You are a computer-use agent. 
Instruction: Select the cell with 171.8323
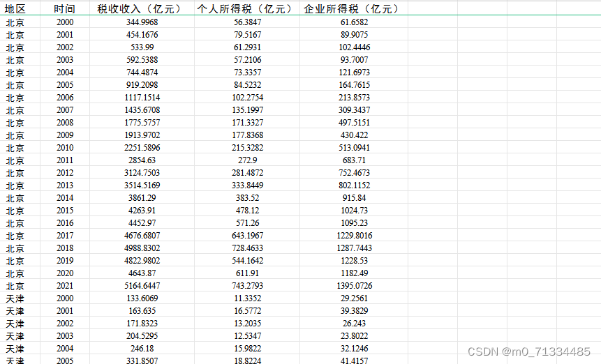142,324
